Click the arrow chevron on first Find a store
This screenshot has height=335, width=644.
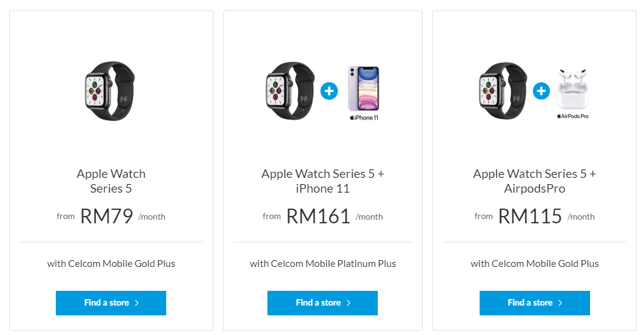137,303
